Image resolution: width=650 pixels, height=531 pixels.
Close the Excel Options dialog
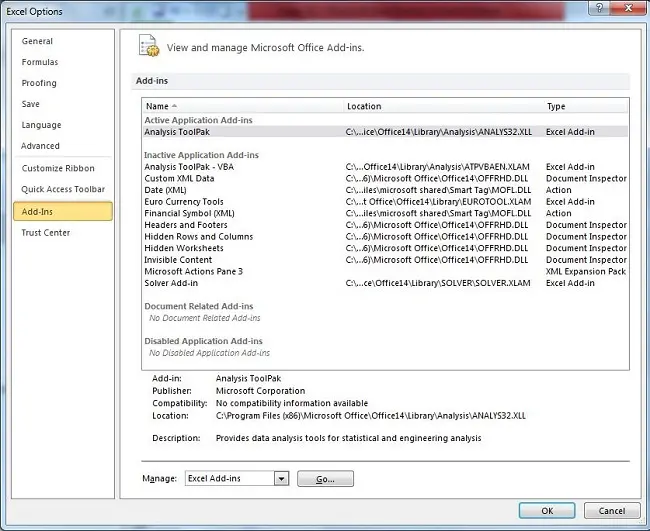(628, 8)
